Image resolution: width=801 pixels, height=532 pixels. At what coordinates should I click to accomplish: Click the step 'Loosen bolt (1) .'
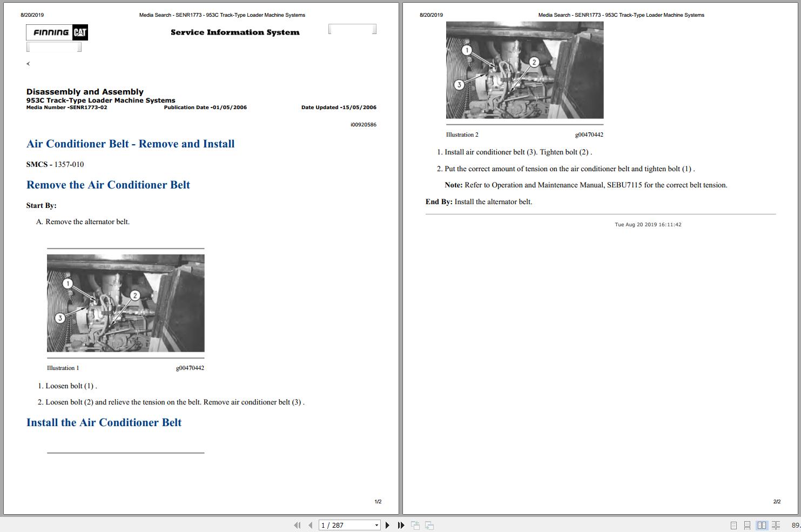tap(68, 386)
